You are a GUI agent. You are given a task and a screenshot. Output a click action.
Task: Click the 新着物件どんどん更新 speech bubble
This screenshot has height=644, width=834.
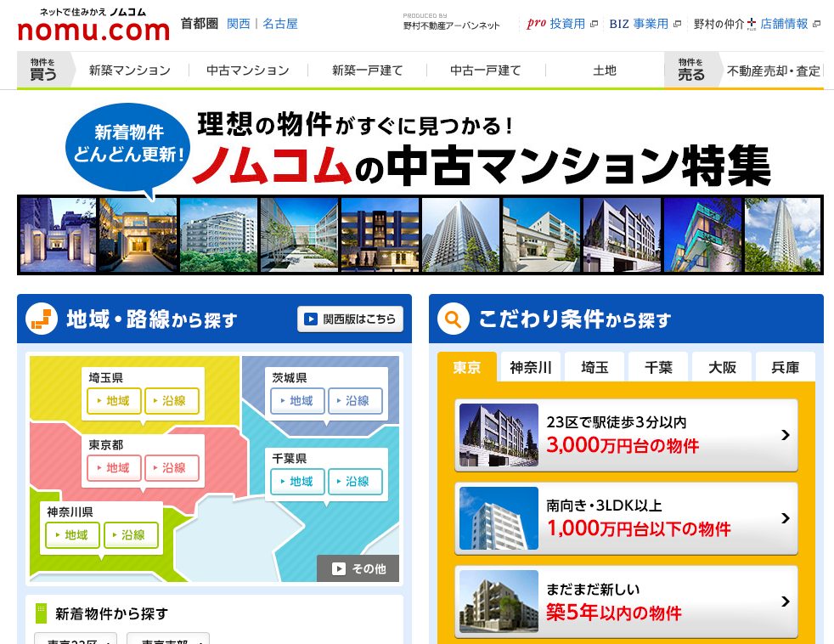coord(127,148)
